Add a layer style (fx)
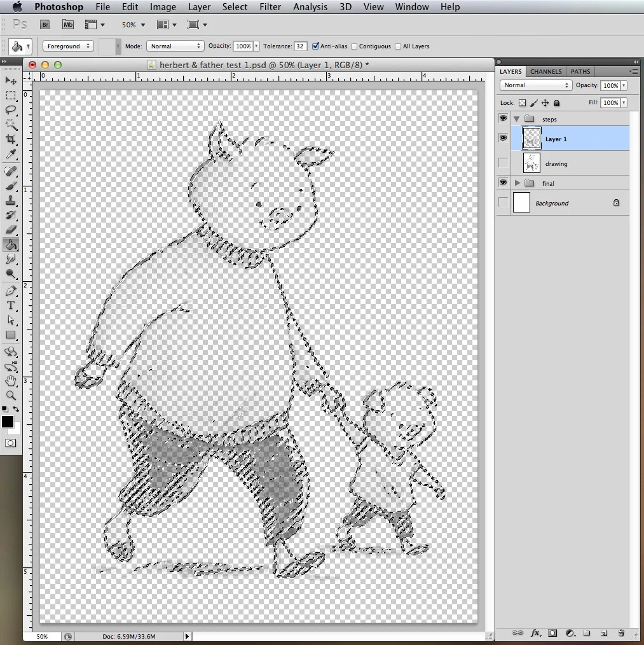644x645 pixels. pyautogui.click(x=535, y=633)
